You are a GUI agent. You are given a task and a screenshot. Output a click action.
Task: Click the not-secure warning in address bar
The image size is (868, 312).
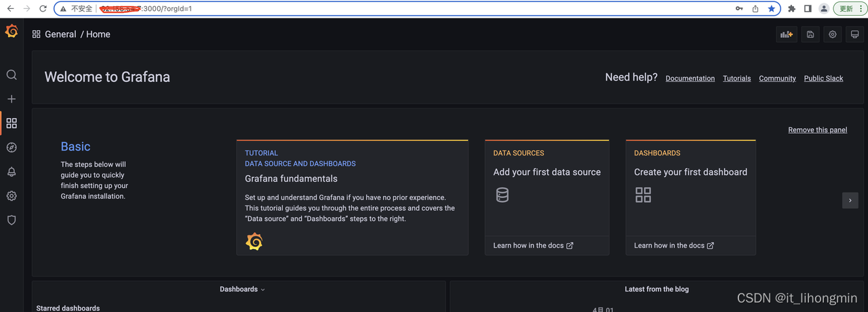click(77, 9)
